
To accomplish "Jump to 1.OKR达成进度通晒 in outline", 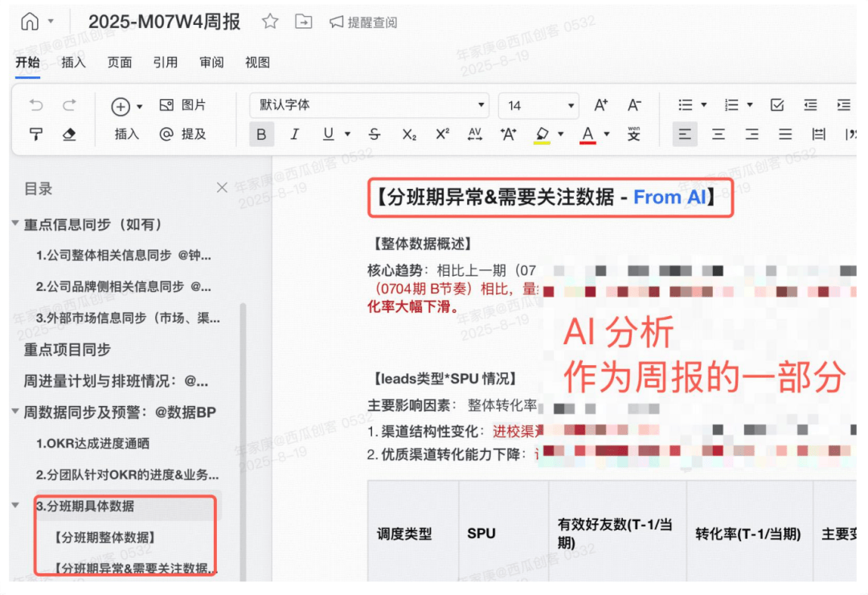I will 92,443.
